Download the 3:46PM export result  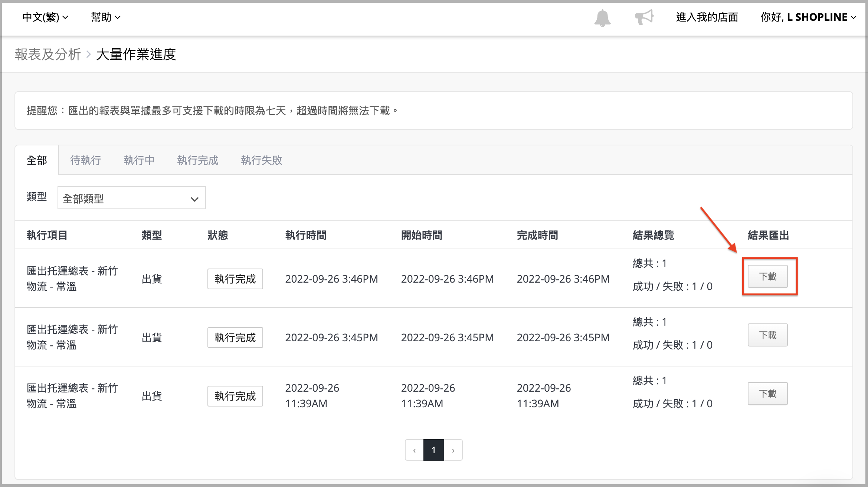767,277
